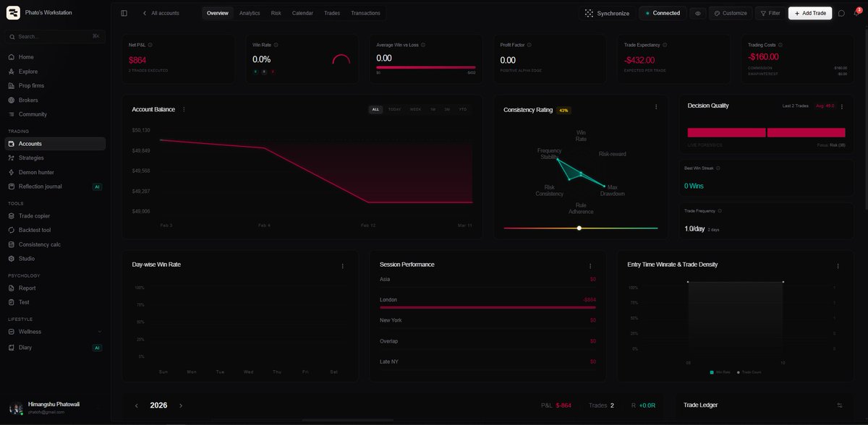Go to next year after 2026
This screenshot has height=425, width=868.
[x=181, y=405]
